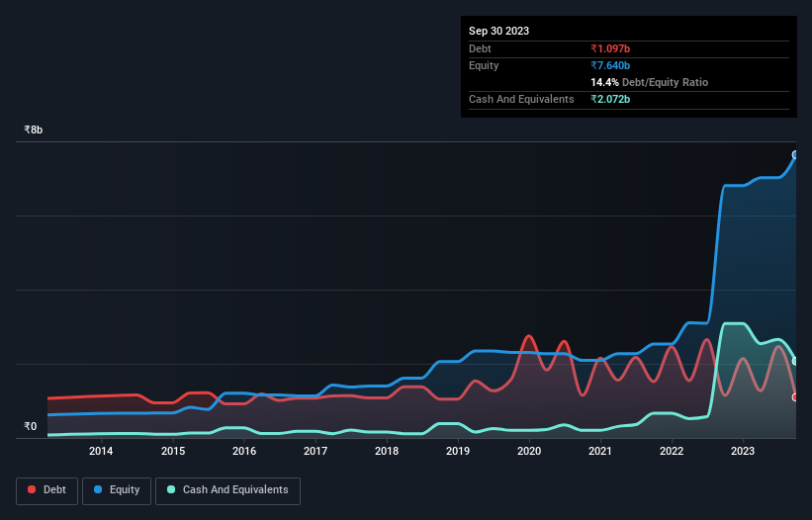Click the ₹2.072b cash value in tooltip

coord(610,99)
